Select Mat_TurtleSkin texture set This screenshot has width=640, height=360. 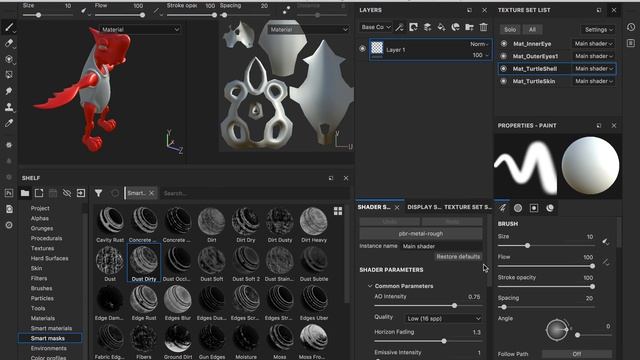click(x=534, y=81)
